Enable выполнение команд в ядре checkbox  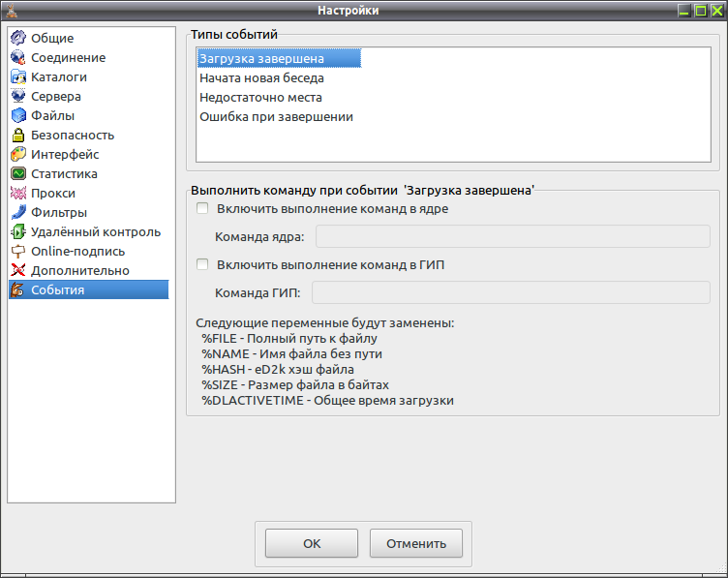[202, 208]
